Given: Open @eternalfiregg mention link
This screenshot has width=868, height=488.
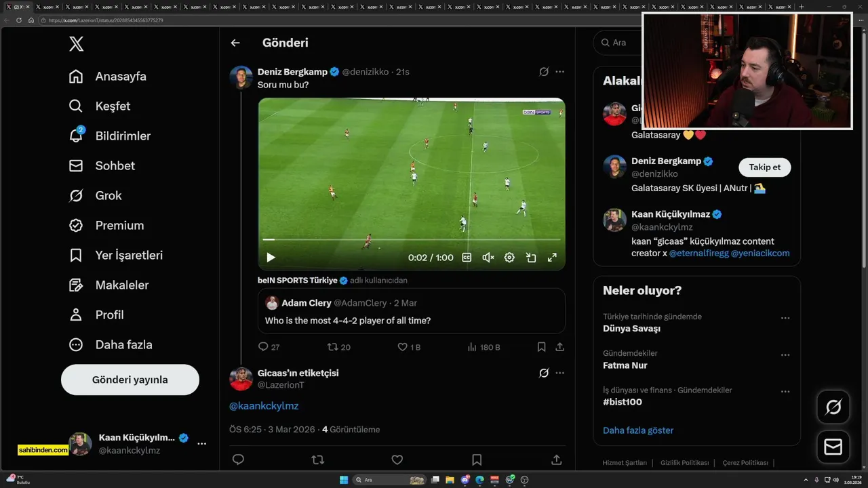Looking at the screenshot, I should (x=698, y=253).
